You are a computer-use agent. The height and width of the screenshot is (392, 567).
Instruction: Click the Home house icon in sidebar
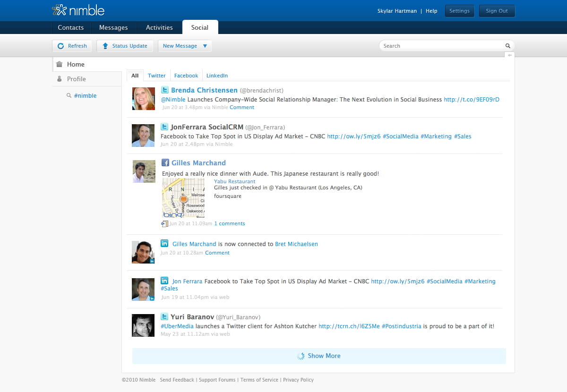coord(59,64)
